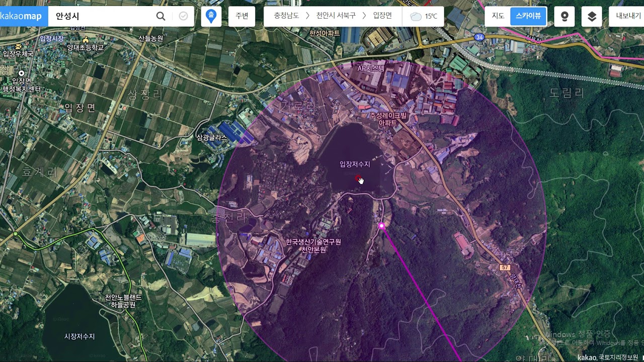
Task: Click the 주성레이크빌 아파트 label
Action: pos(388,119)
